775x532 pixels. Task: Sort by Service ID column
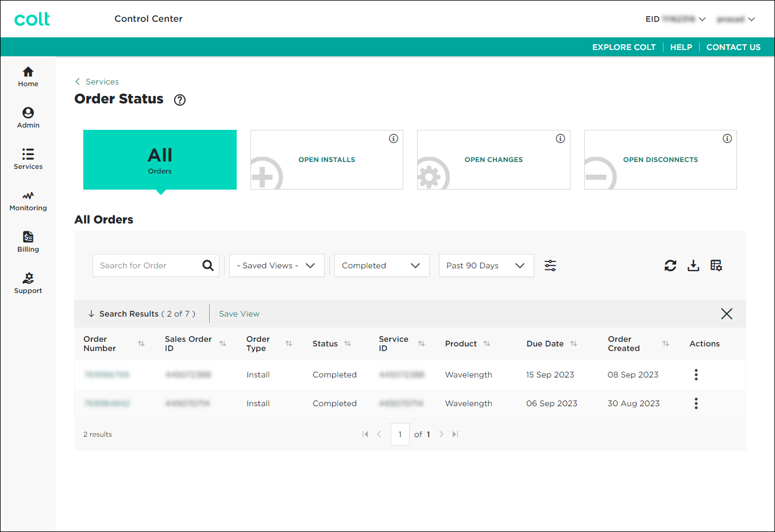click(422, 344)
